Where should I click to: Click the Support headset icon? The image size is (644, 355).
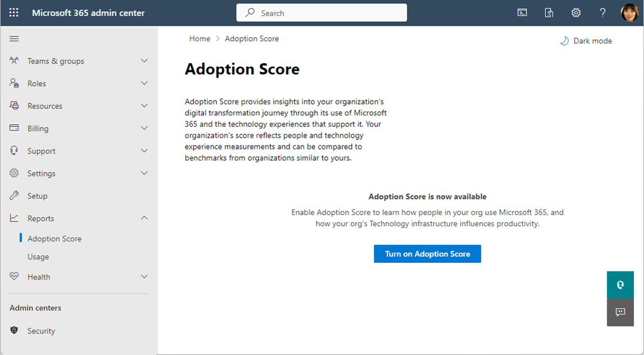tap(14, 151)
